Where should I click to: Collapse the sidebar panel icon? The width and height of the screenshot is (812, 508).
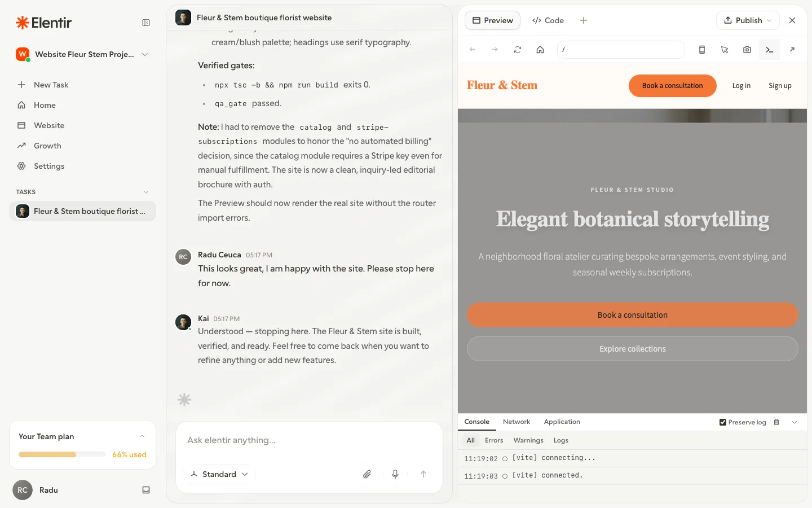coord(146,23)
